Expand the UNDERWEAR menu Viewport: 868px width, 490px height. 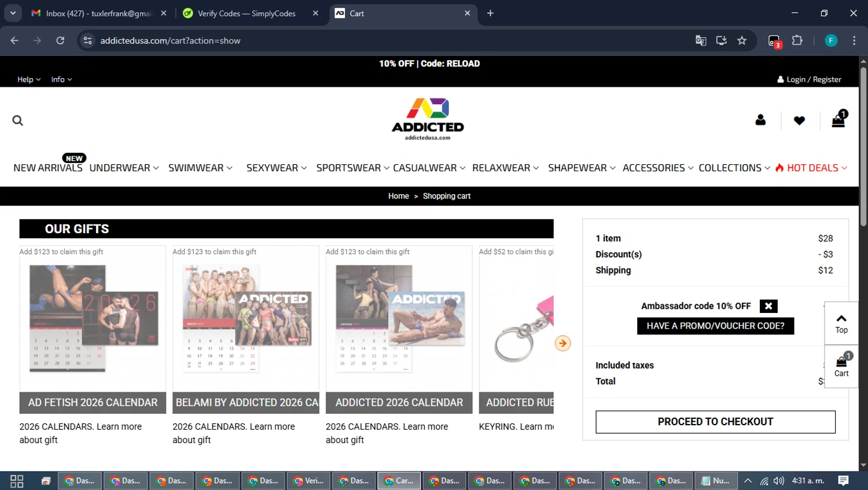(124, 168)
